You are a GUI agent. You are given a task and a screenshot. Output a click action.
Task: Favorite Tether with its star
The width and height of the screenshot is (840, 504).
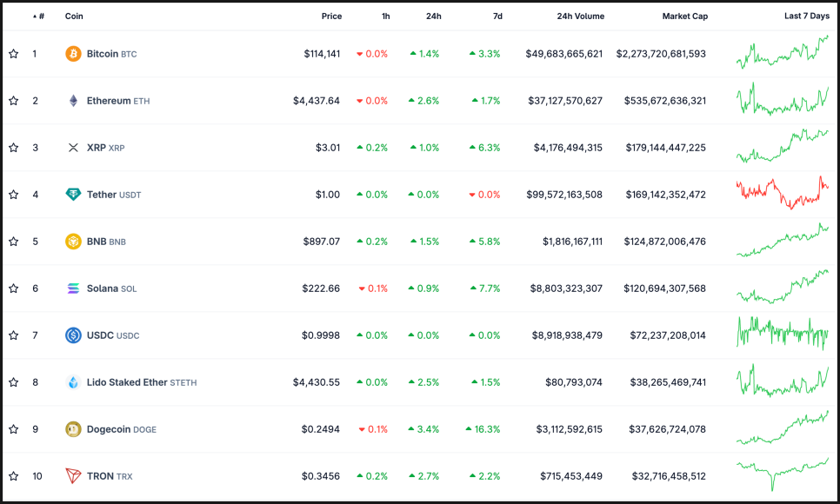click(x=14, y=195)
